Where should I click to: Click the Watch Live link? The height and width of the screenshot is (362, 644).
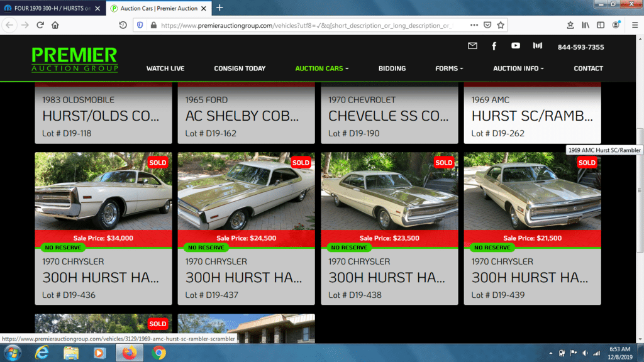tap(165, 69)
